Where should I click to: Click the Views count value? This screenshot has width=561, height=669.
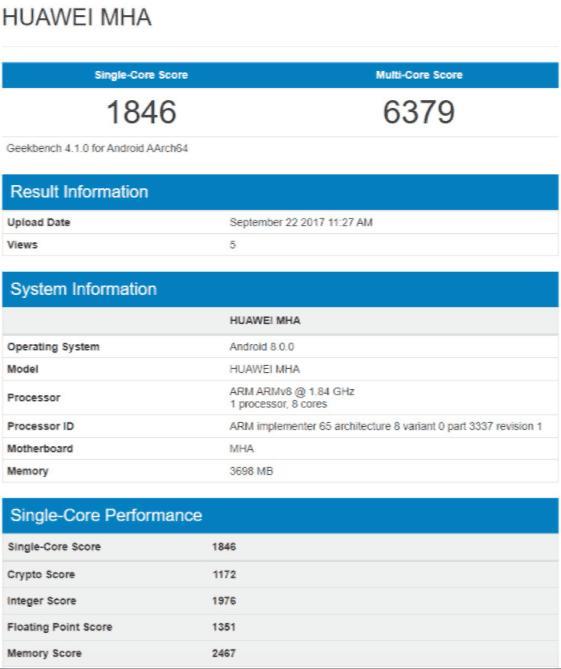tap(233, 245)
